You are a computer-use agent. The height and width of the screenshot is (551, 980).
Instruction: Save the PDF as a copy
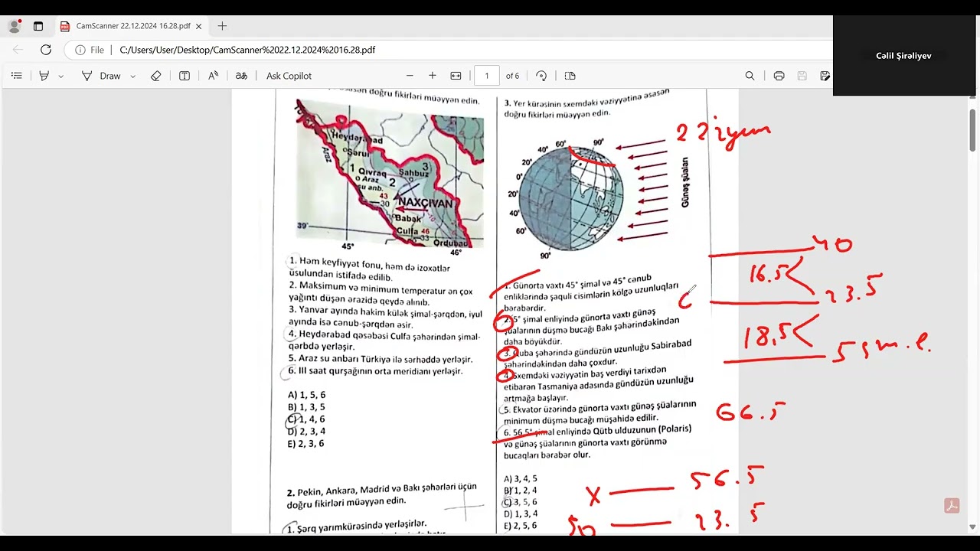click(825, 76)
